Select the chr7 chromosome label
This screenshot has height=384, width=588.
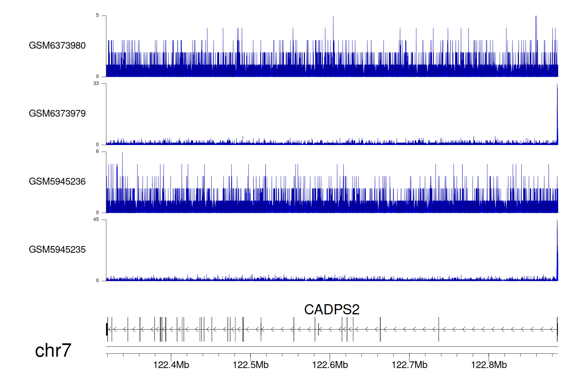pos(53,350)
